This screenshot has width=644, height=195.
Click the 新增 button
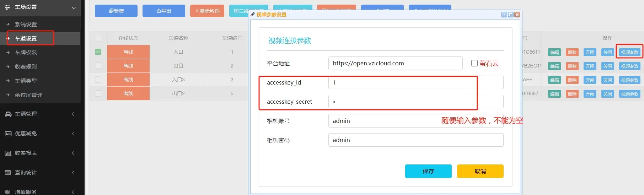tap(116, 11)
